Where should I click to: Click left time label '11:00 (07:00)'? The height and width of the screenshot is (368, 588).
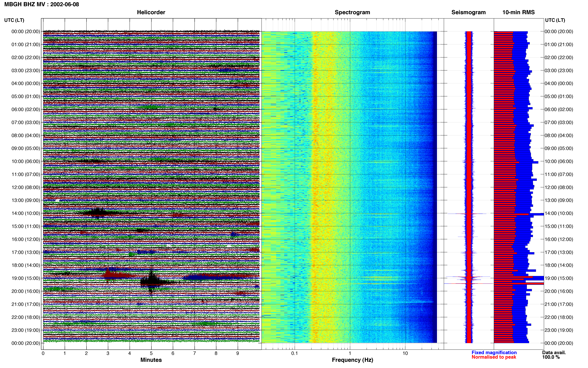click(26, 174)
